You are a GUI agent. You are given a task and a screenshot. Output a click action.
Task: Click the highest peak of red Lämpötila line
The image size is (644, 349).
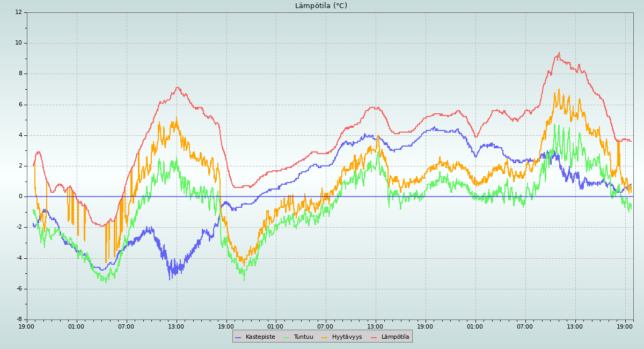559,53
